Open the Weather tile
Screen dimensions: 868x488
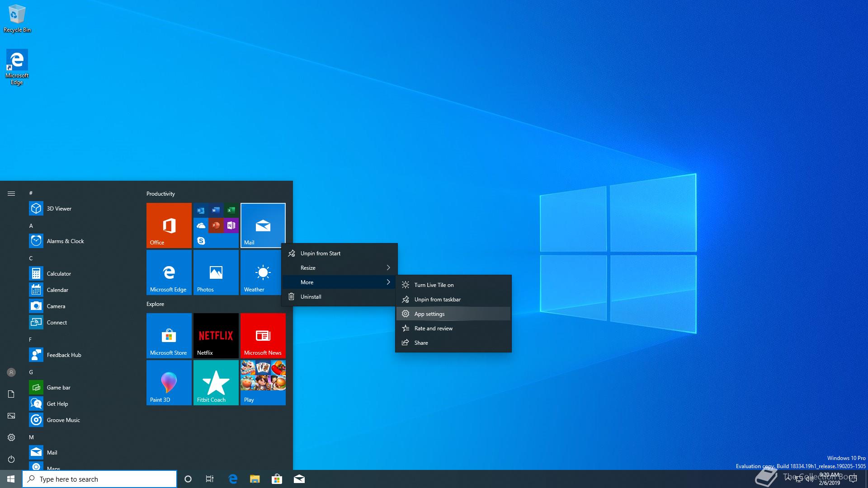261,272
